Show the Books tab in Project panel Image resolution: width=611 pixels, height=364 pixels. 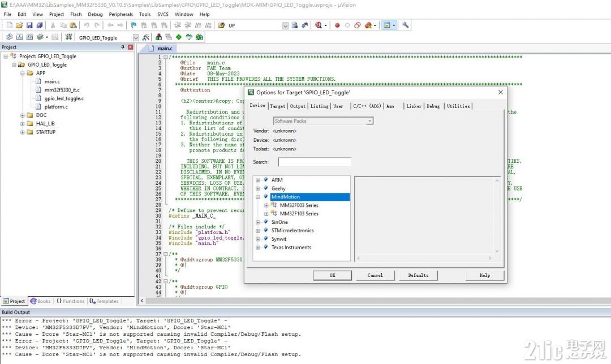41,301
